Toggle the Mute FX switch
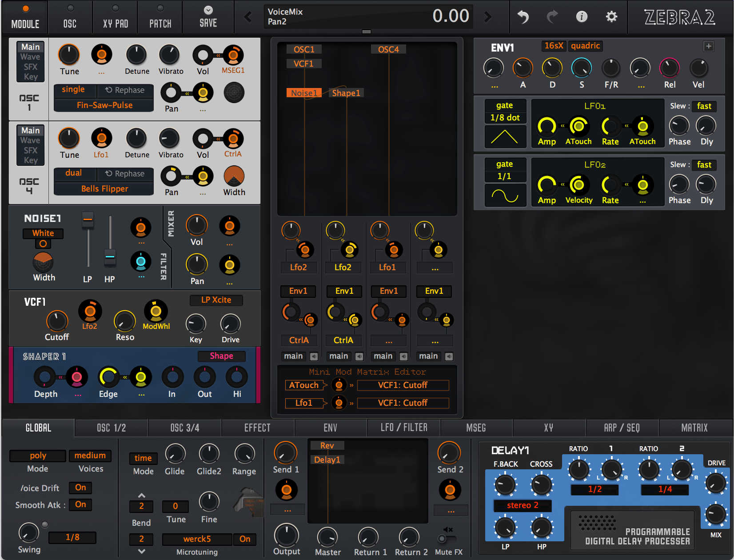Screen dimensions: 734x560 point(447,539)
